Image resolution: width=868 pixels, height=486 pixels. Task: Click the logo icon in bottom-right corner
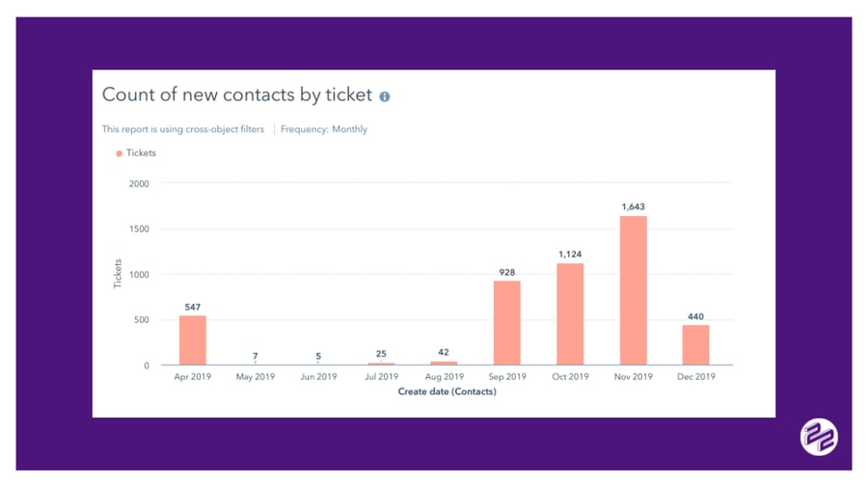pos(819,437)
